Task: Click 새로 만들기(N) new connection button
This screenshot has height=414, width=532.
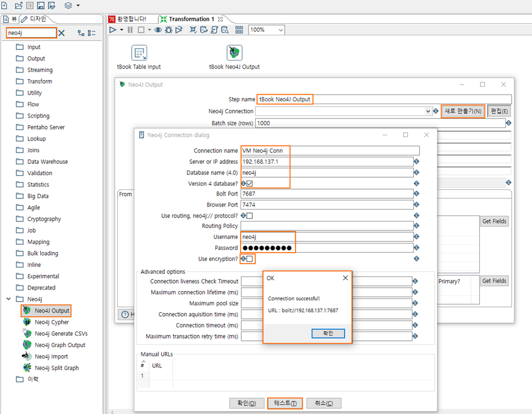Action: coord(463,112)
